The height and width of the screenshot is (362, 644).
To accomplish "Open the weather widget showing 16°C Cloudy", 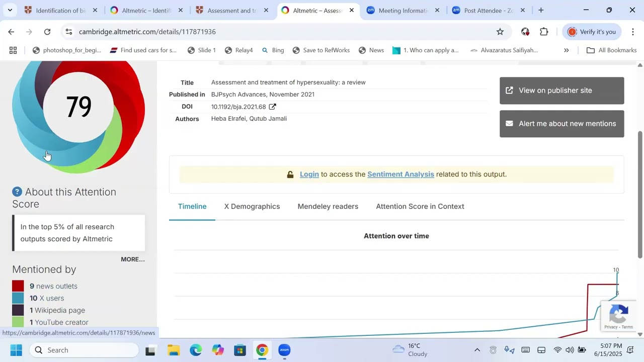I will 411,350.
